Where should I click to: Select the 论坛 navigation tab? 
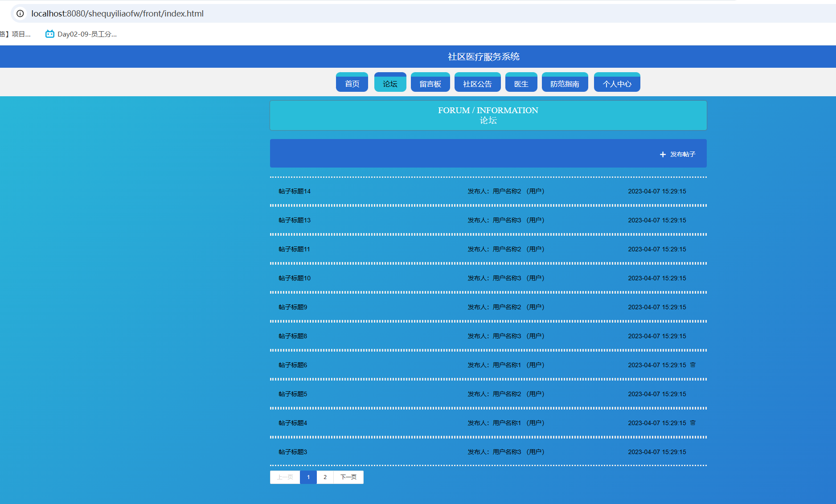pyautogui.click(x=390, y=82)
